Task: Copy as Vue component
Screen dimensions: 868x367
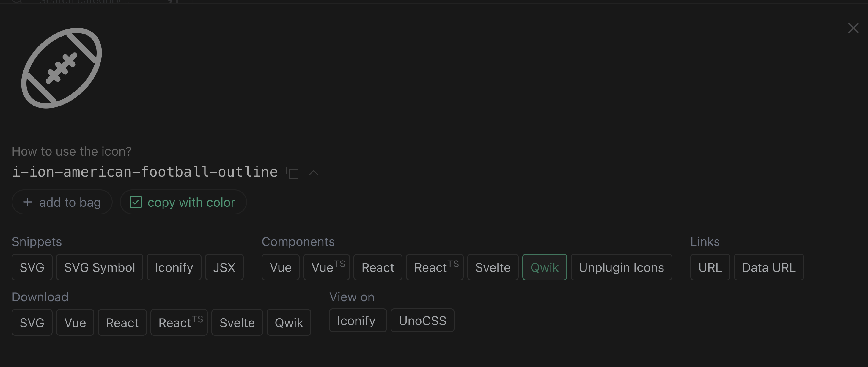Action: click(x=280, y=267)
